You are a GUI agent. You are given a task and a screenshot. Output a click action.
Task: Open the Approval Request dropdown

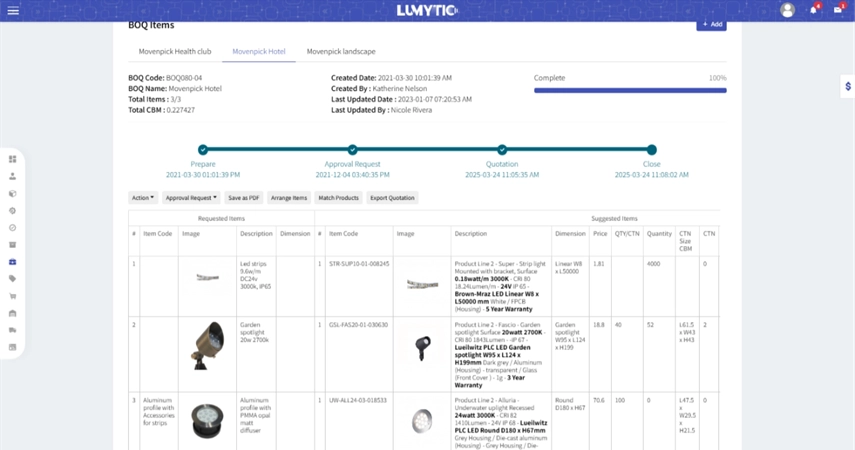pyautogui.click(x=191, y=198)
